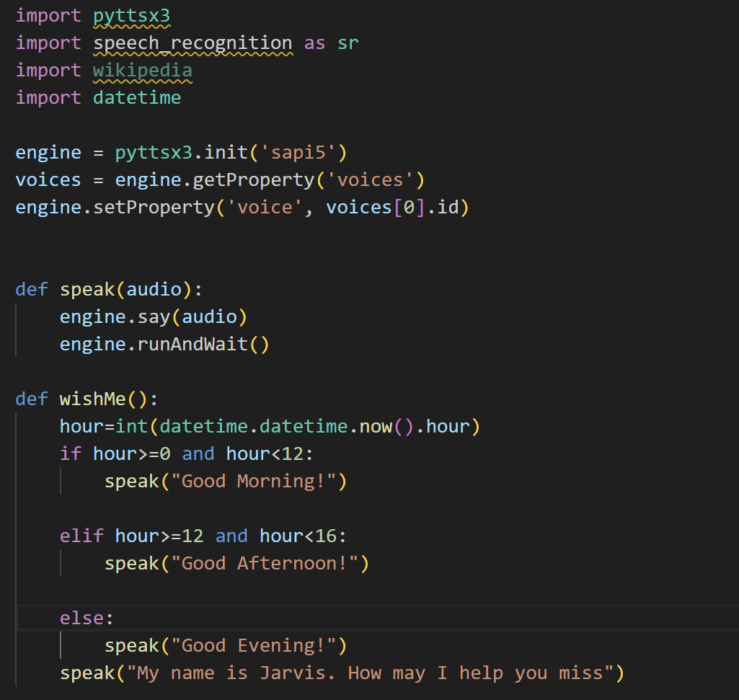
Task: Click the now method in the datetime call
Action: [x=375, y=426]
